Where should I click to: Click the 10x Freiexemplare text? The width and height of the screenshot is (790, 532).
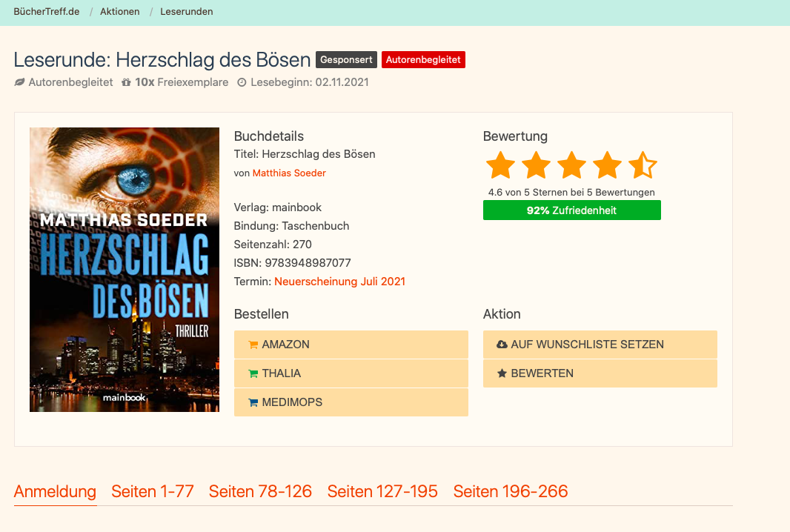[182, 82]
